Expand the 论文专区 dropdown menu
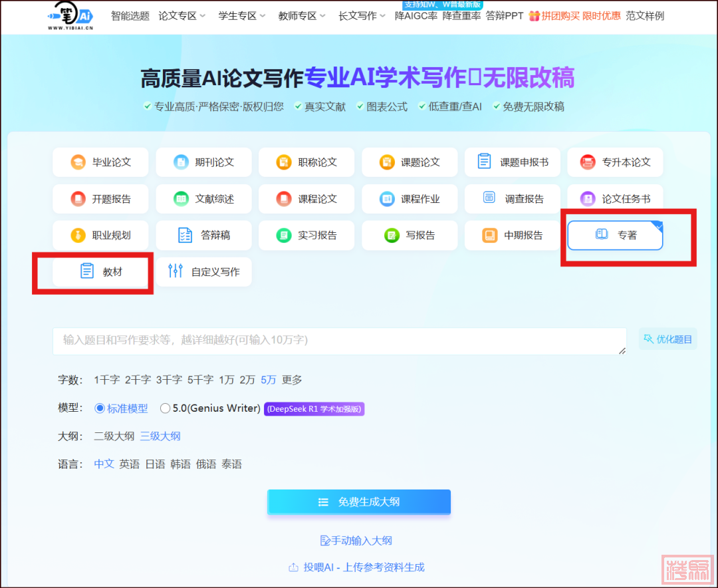718x588 pixels. [182, 16]
